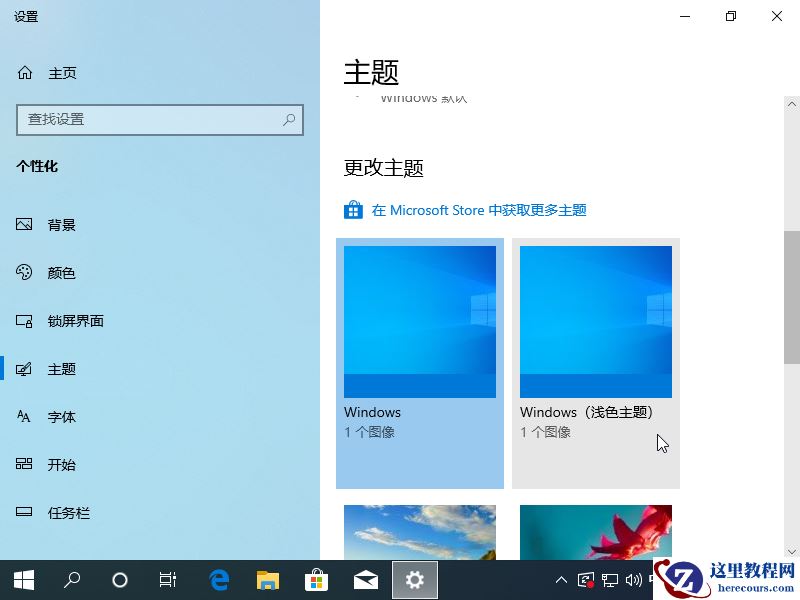Screen dimensions: 800x600
Task: Apply the Windows (浅色主题) theme thumbnail
Action: 595,320
